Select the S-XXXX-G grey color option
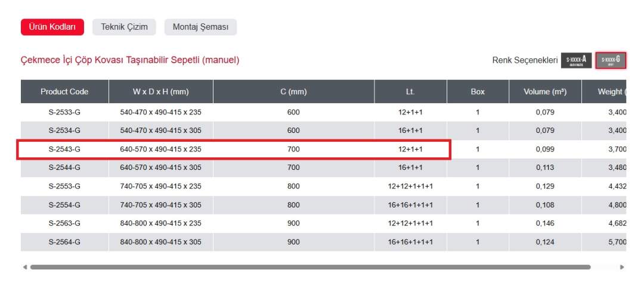This screenshot has width=644, height=307. coord(611,60)
